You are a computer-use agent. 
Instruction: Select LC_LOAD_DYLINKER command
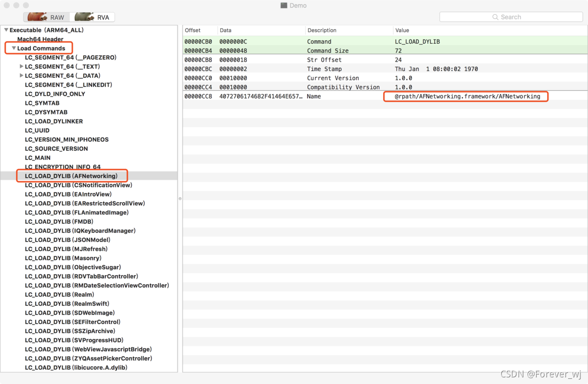[x=54, y=121]
